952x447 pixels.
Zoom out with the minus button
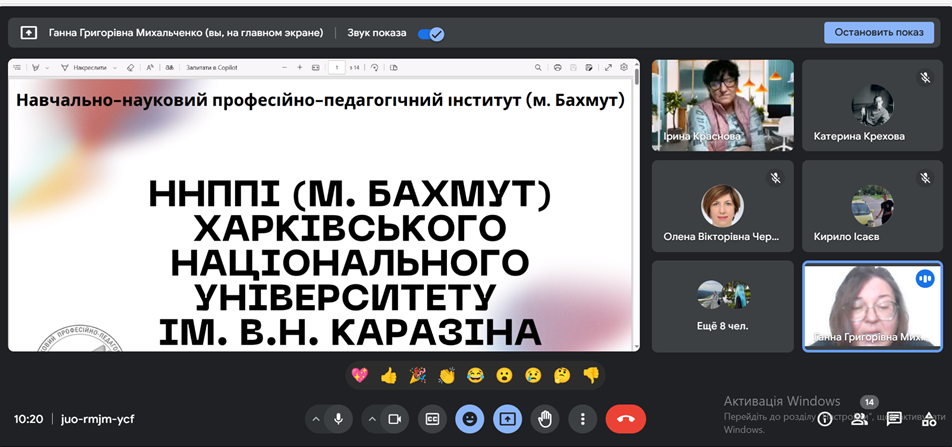(x=284, y=67)
